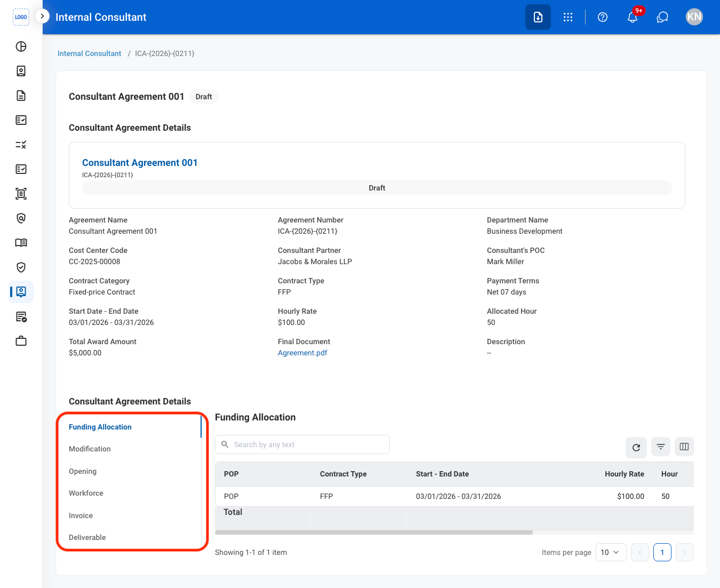Open the Items per page dropdown
720x588 pixels.
pos(611,552)
